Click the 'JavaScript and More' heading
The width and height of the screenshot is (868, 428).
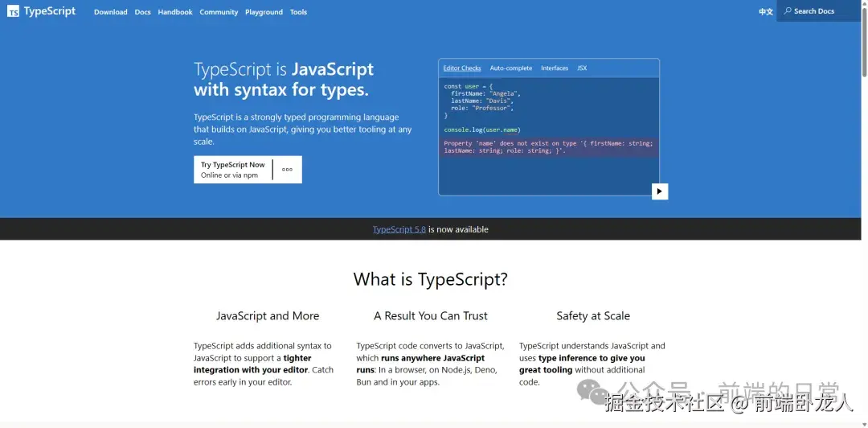coord(268,316)
